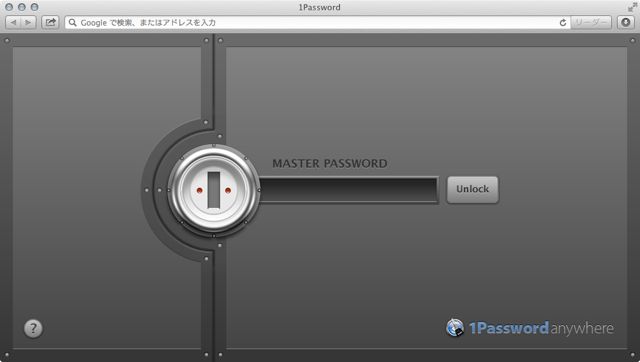This screenshot has height=362, width=640.
Task: Click the Unlock button
Action: pyautogui.click(x=473, y=189)
